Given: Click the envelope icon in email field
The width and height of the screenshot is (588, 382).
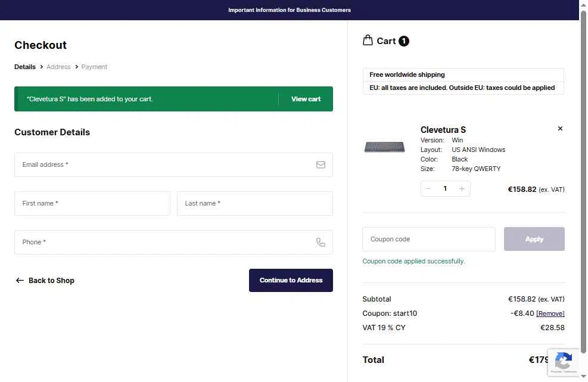Looking at the screenshot, I should point(321,164).
